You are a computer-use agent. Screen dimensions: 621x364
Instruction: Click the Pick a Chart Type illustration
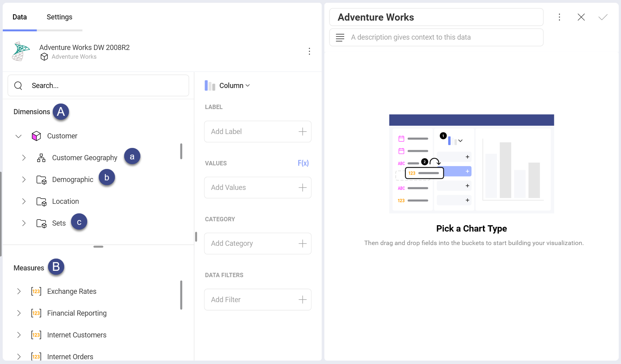click(471, 164)
